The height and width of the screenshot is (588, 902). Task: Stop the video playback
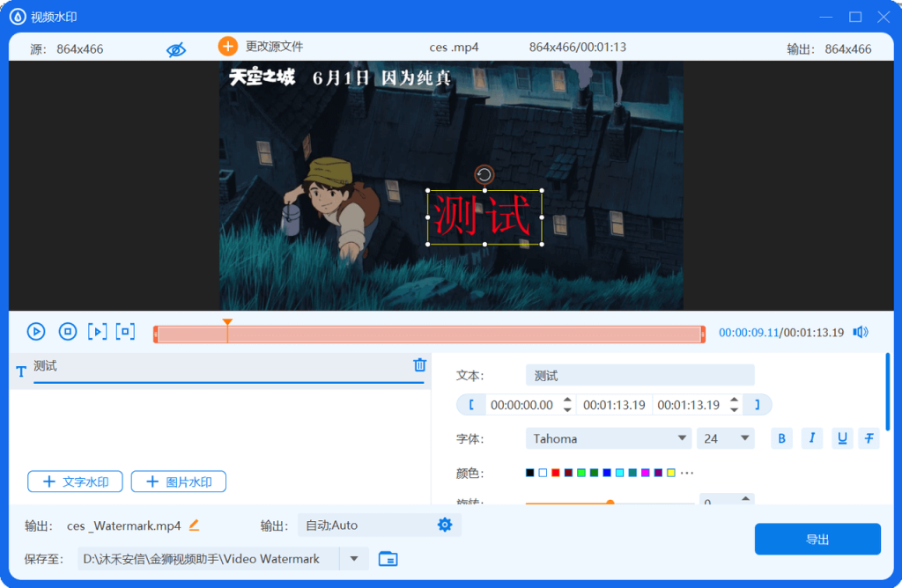pyautogui.click(x=67, y=332)
